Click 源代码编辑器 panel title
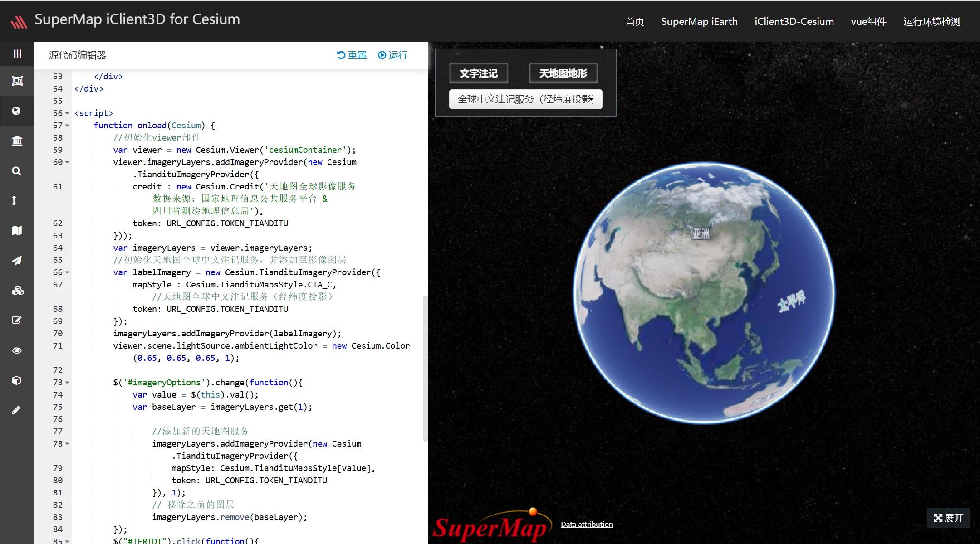This screenshot has height=544, width=980. 78,55
